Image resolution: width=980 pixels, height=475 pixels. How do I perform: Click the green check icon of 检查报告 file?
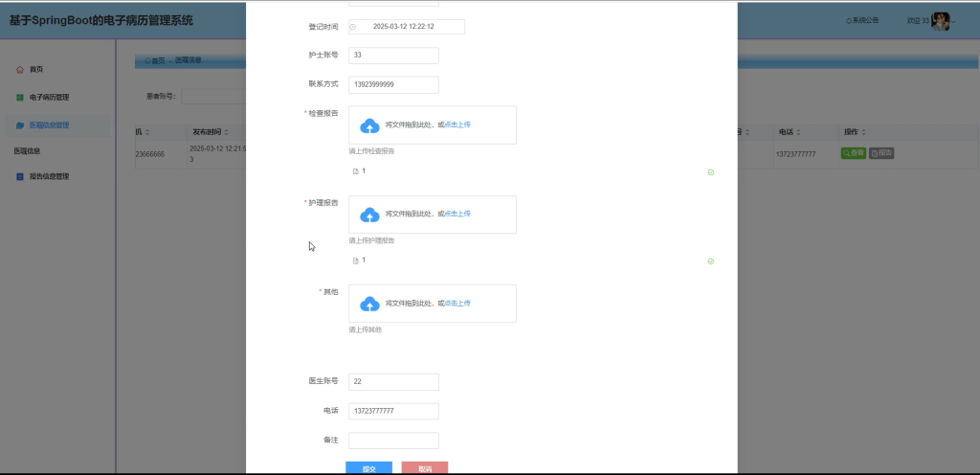[711, 172]
